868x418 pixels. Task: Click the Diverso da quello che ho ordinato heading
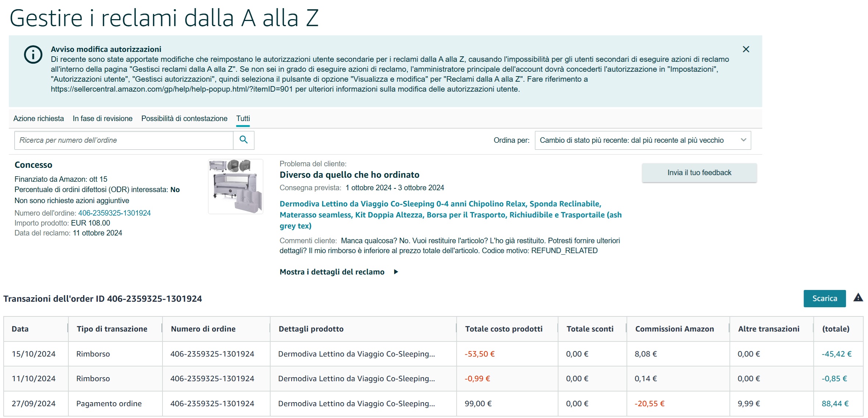[349, 175]
